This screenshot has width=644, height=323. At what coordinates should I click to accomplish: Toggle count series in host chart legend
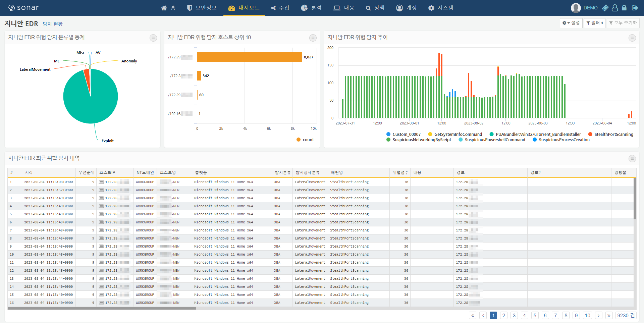point(308,140)
